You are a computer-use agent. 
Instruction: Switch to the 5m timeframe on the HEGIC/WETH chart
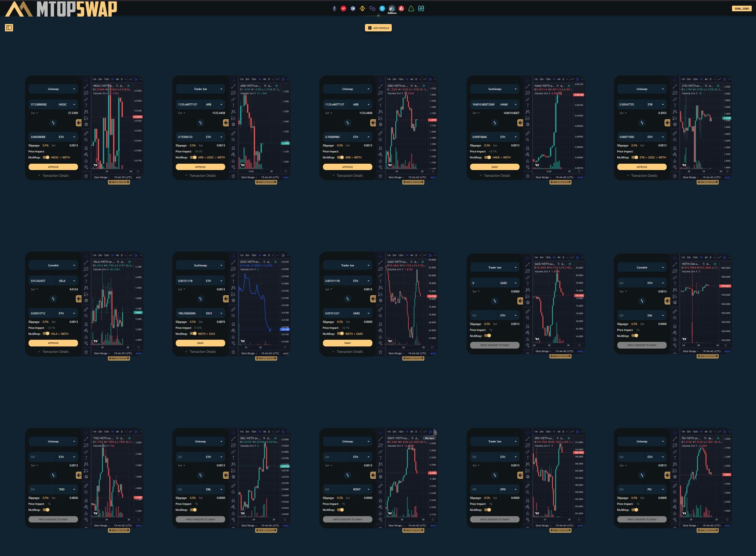coord(100,79)
